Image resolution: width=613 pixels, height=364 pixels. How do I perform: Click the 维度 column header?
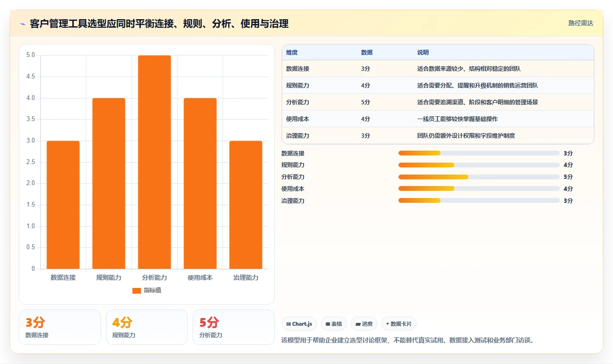(292, 53)
